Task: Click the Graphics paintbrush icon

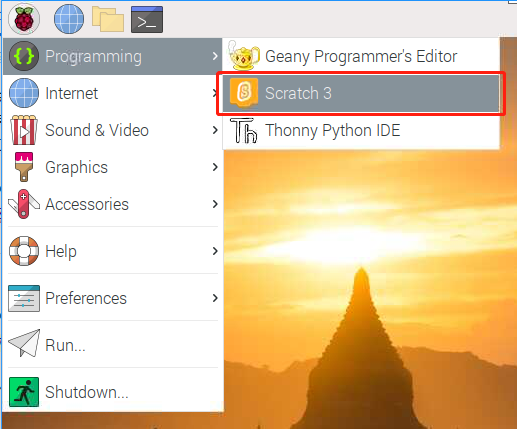Action: pyautogui.click(x=24, y=167)
